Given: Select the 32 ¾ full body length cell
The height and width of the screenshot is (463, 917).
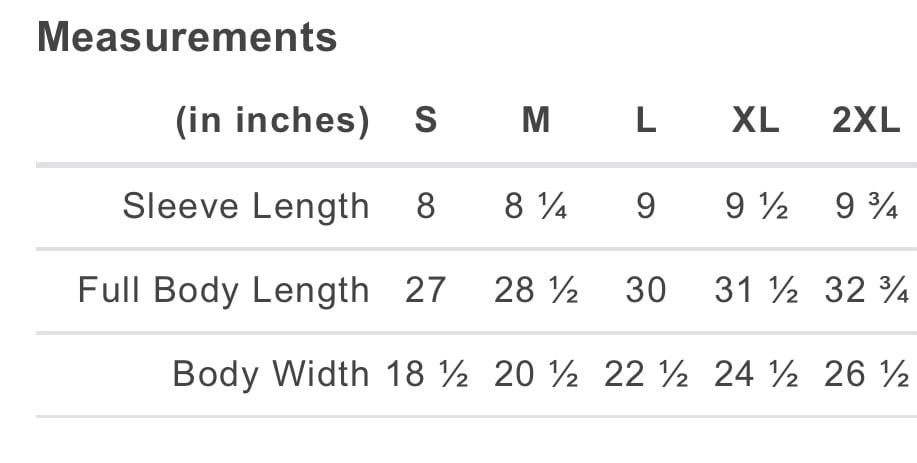Looking at the screenshot, I should (866, 290).
